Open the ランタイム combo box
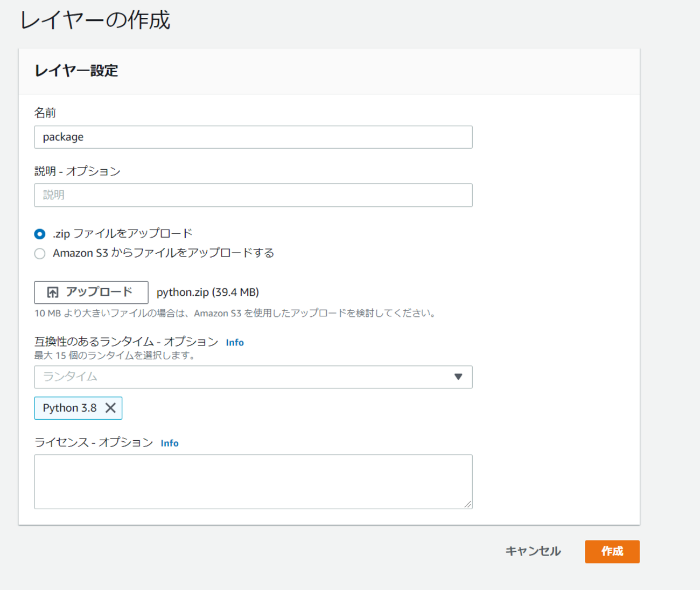 coord(242,377)
